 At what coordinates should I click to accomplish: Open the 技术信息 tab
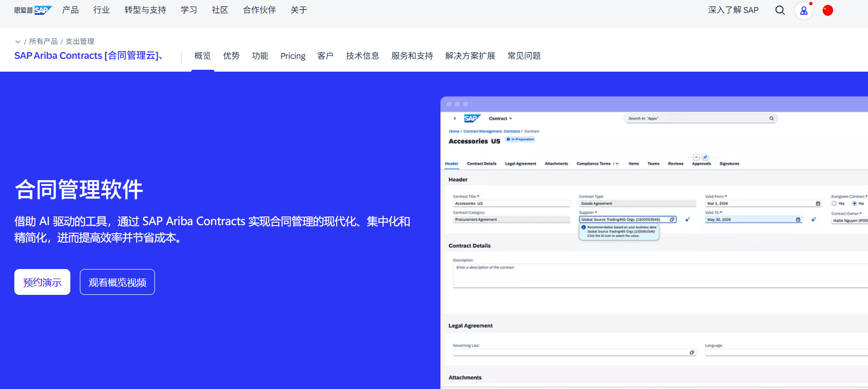[x=363, y=56]
